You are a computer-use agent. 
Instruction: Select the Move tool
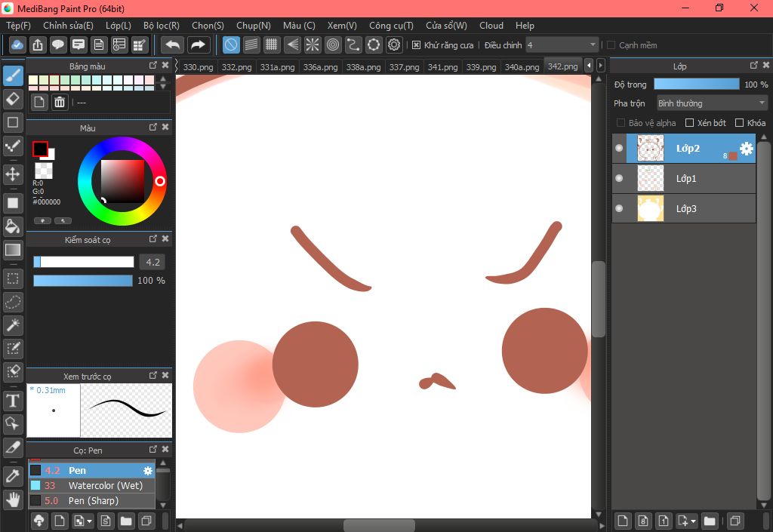pyautogui.click(x=14, y=174)
